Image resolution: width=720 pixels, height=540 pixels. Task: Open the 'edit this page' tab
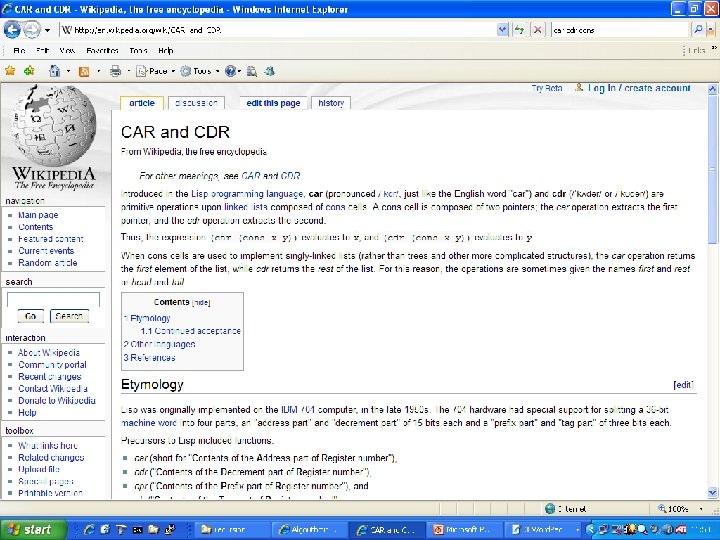pyautogui.click(x=273, y=103)
